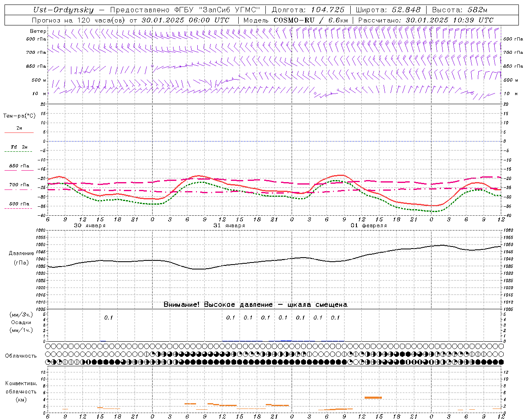Screen dimensions: 525x420
Task: Click the '01 февраля' date label
Action: (x=369, y=226)
